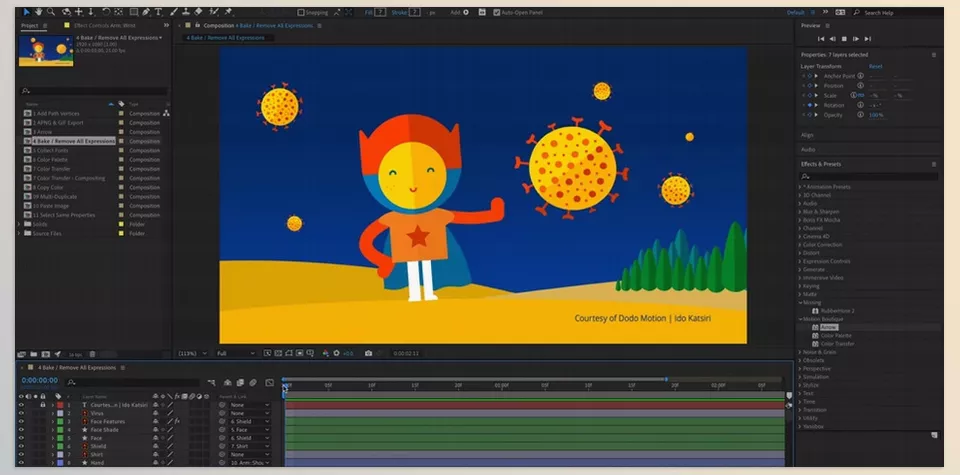Click the 4 Bake / Remove All Expressions viewer tab
The image size is (960, 475).
pyautogui.click(x=225, y=37)
